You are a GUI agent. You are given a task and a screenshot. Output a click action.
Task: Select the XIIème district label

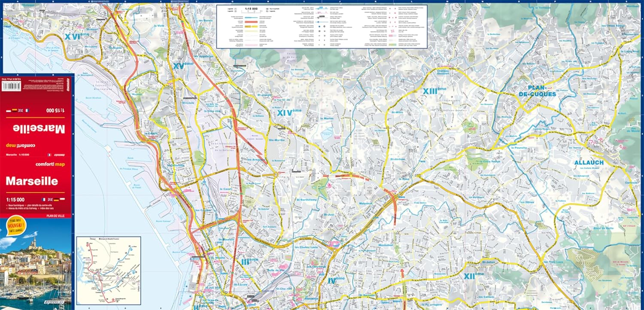click(474, 275)
